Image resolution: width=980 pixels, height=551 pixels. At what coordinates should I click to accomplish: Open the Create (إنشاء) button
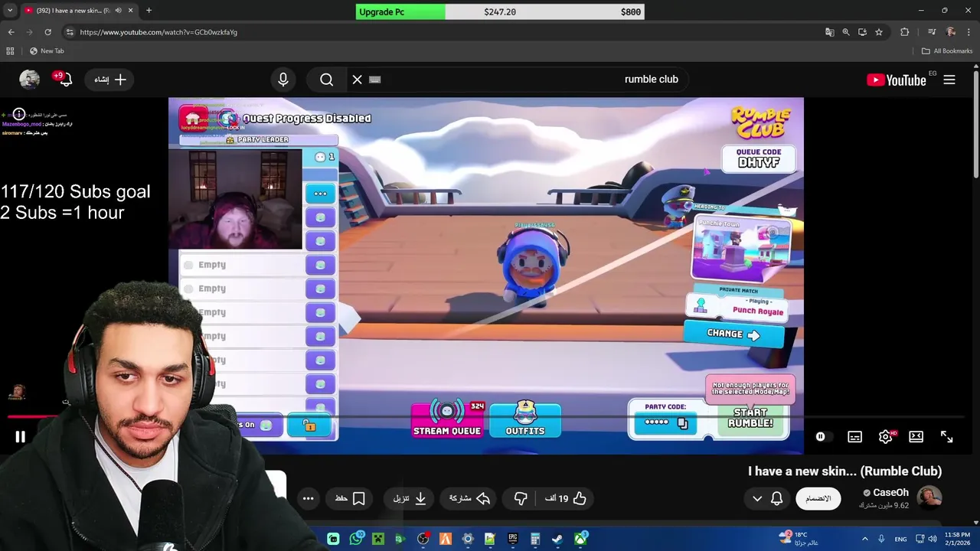[x=109, y=80]
